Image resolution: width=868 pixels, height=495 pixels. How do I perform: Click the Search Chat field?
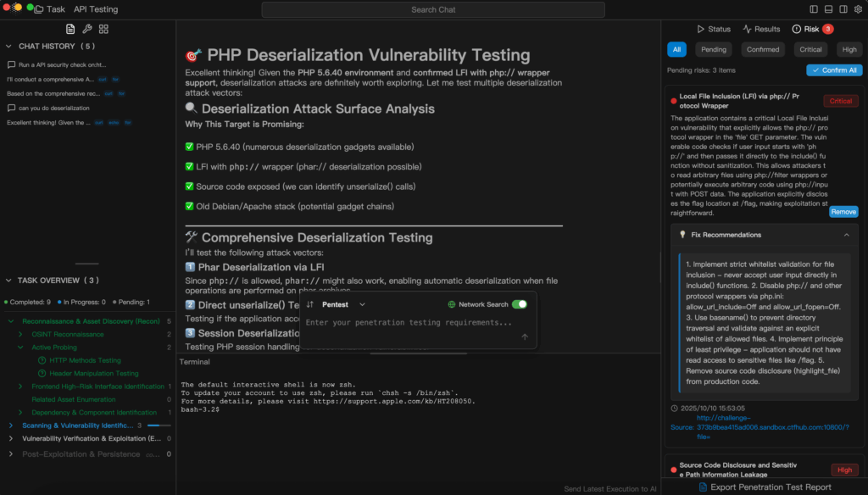[x=433, y=9]
